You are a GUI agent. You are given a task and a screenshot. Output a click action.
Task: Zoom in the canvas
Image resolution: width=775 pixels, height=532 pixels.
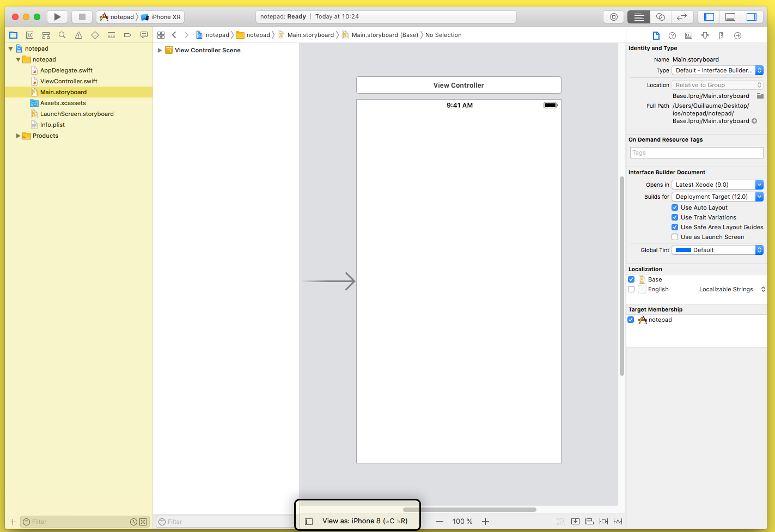tap(485, 521)
